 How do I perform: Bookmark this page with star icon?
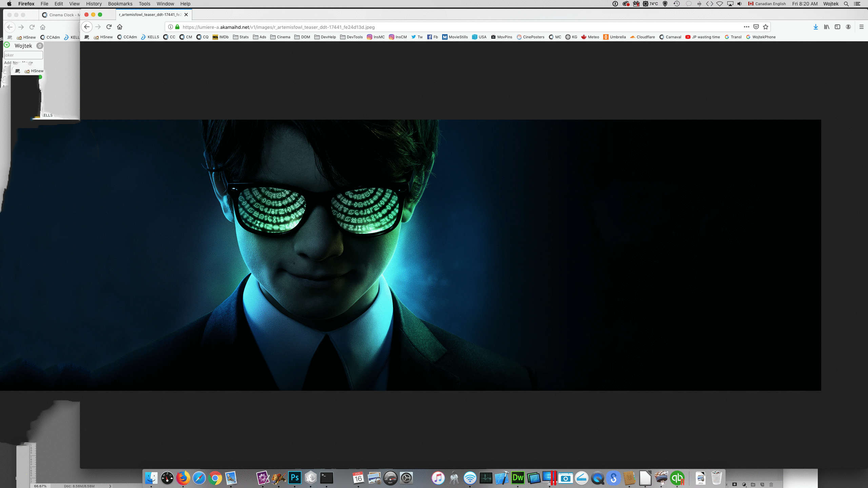pos(766,27)
